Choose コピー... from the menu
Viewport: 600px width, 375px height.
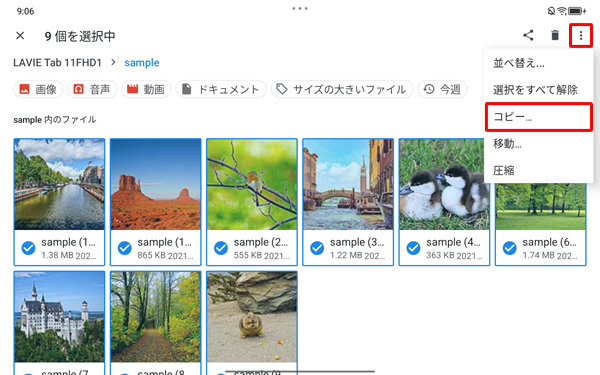[539, 117]
